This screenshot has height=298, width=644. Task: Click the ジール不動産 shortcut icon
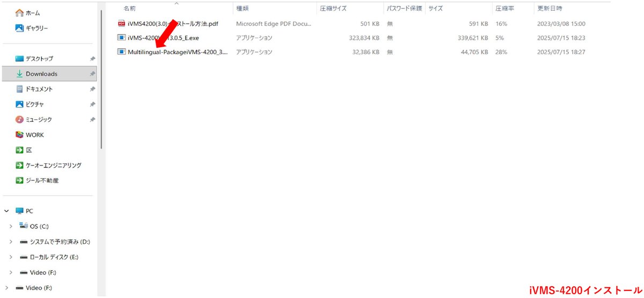[19, 180]
